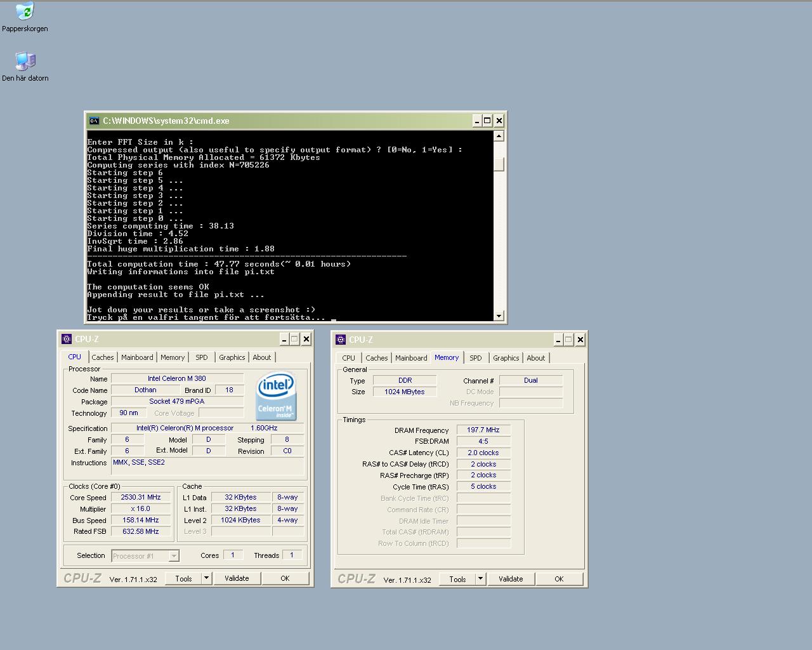Open the Memory tab in left CPU-Z
The height and width of the screenshot is (650, 812).
click(173, 357)
